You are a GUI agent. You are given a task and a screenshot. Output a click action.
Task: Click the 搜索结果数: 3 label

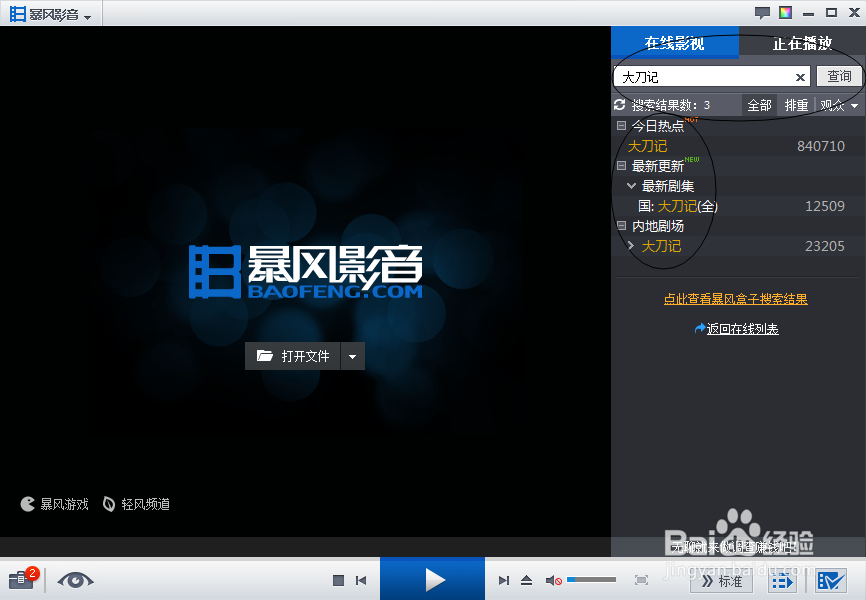(670, 105)
